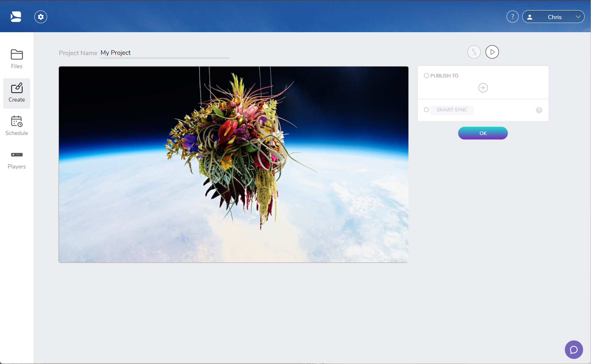Switch to the Schedule section

pos(17,126)
